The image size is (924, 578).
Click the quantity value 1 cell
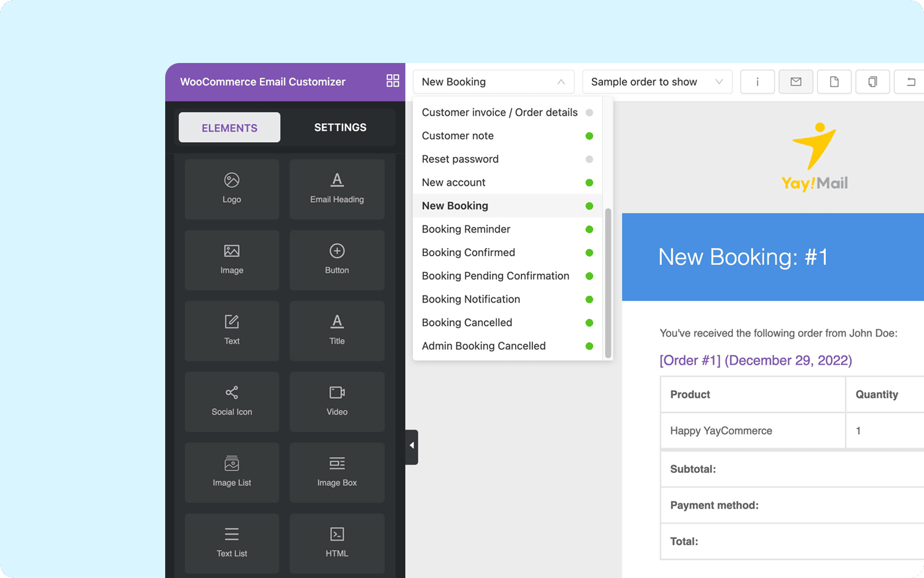pos(885,431)
